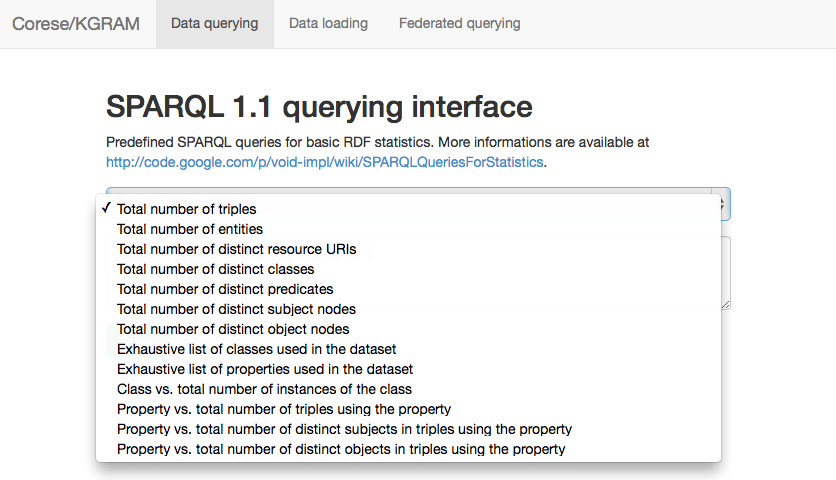Grab the query textarea resize handle

(726, 305)
